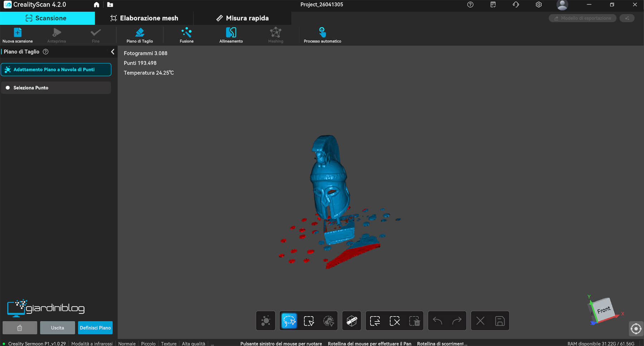Click the Uscita button
644x346 pixels.
tap(57, 328)
